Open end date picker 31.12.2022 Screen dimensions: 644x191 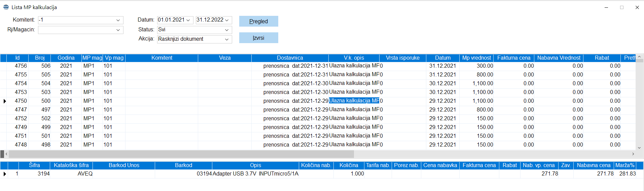[227, 20]
